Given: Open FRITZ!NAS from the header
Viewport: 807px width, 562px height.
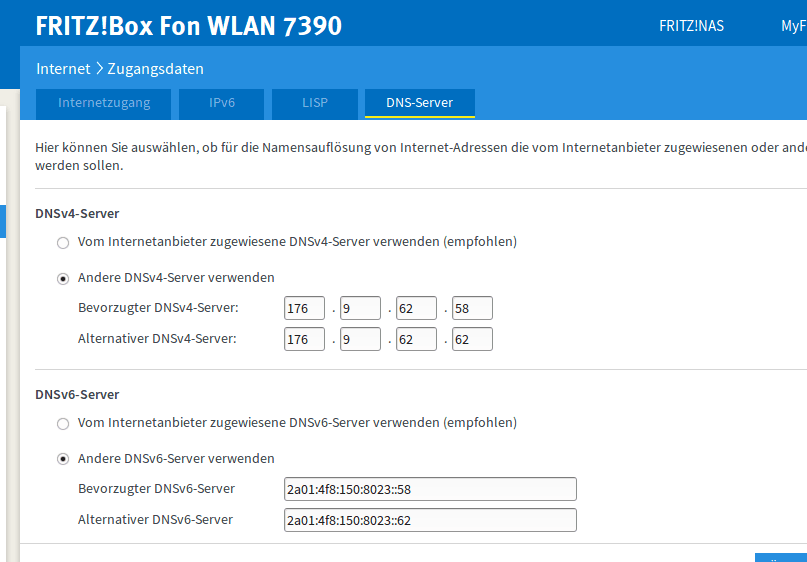Looking at the screenshot, I should [691, 26].
